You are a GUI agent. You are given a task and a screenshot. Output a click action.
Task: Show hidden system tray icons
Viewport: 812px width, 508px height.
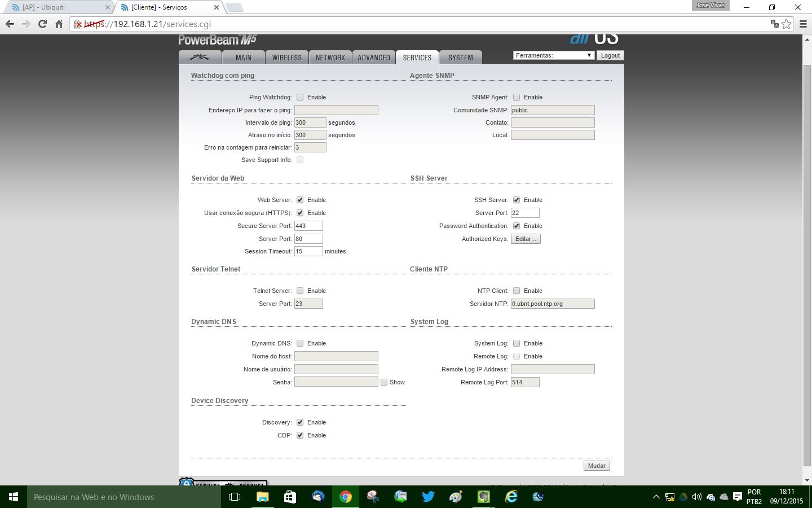pos(656,497)
